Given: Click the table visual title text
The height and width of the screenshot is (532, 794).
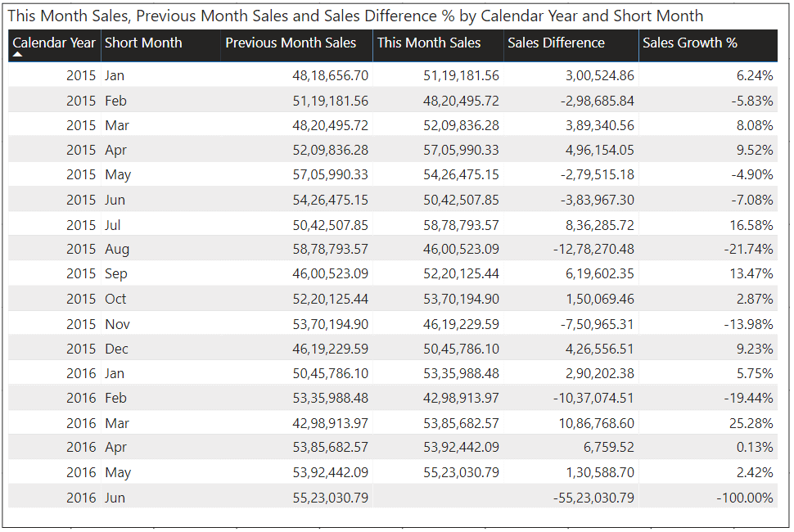Looking at the screenshot, I should coord(355,16).
